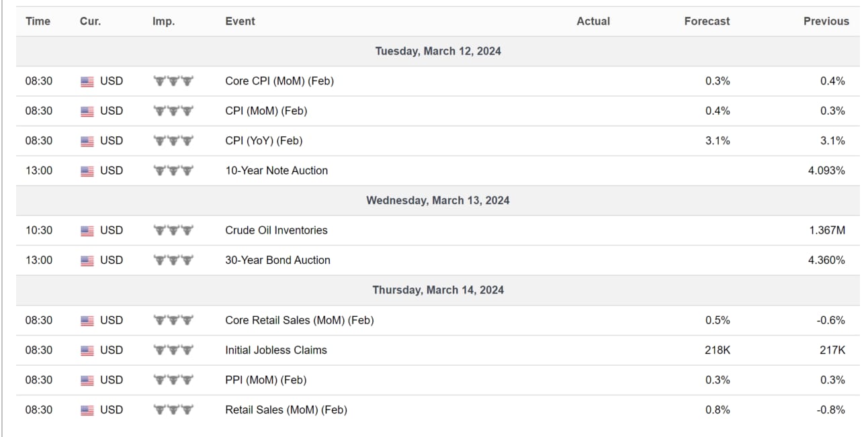This screenshot has height=437, width=868.
Task: Click the US flag beside Core Retail Sales
Action: (87, 321)
